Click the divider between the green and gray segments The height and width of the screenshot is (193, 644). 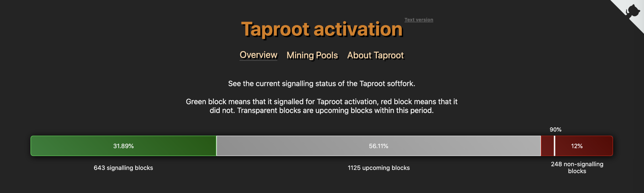(216, 146)
